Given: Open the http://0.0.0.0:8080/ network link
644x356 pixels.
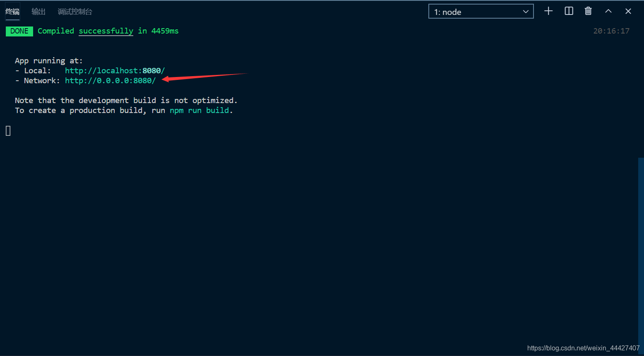Looking at the screenshot, I should click(x=111, y=81).
